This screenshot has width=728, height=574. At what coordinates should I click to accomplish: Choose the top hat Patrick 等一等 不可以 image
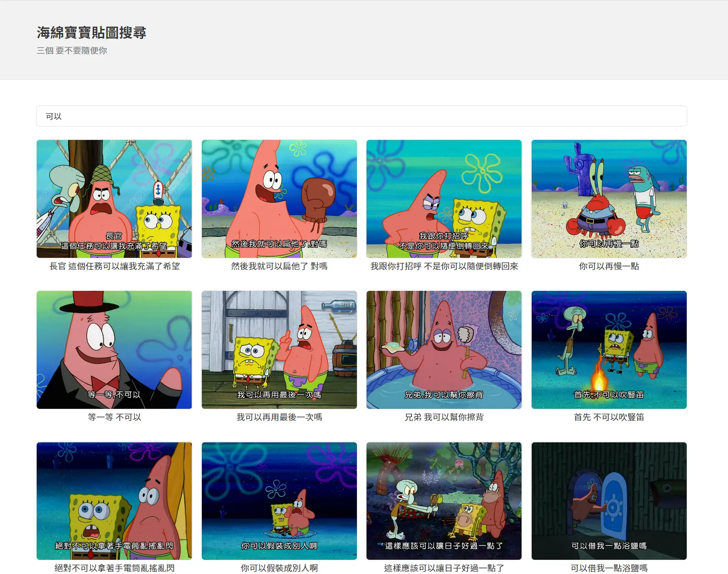point(114,350)
